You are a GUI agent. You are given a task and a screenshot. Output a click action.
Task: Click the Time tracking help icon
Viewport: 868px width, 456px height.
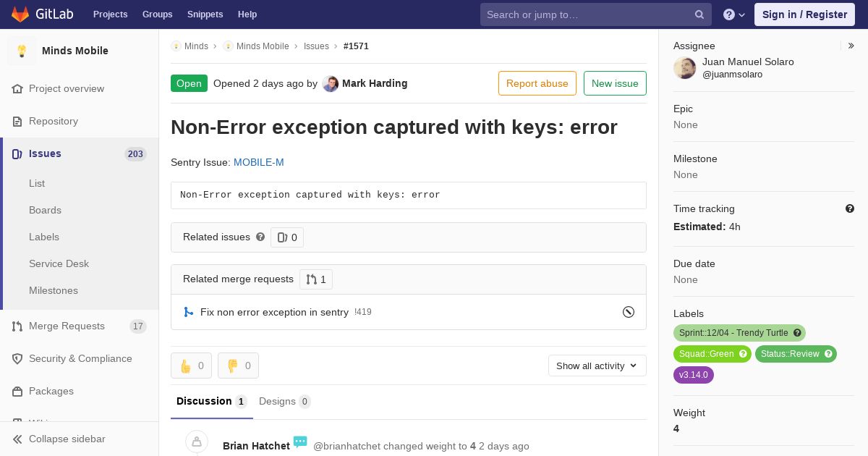850,208
